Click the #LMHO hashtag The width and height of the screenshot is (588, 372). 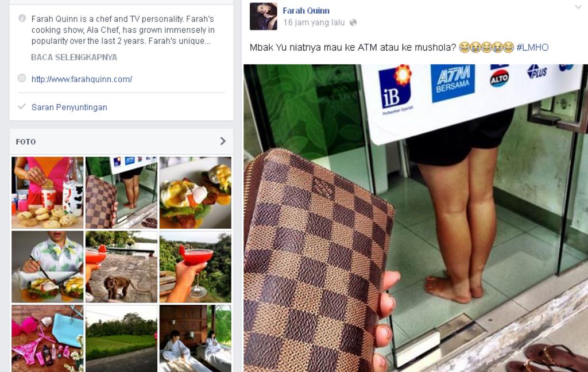pyautogui.click(x=532, y=47)
